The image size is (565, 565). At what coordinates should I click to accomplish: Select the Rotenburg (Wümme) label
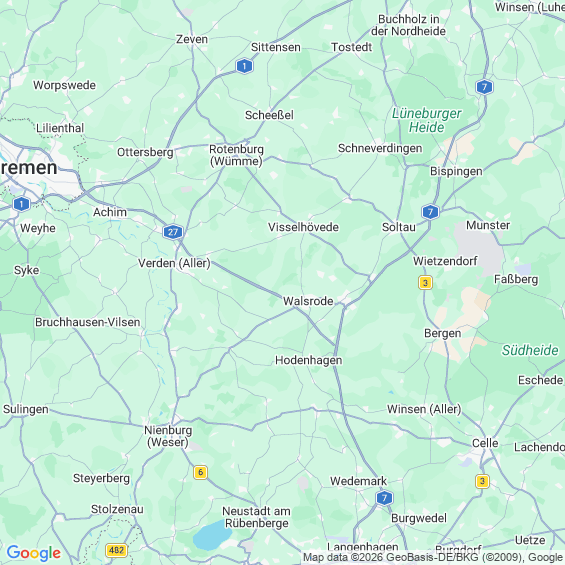(x=236, y=155)
